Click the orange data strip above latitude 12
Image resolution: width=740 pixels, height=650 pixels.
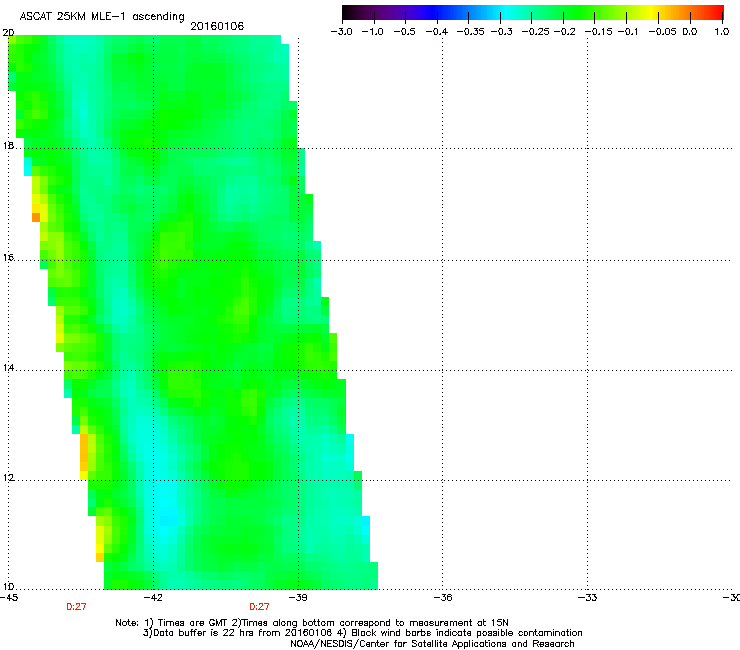pos(84,452)
